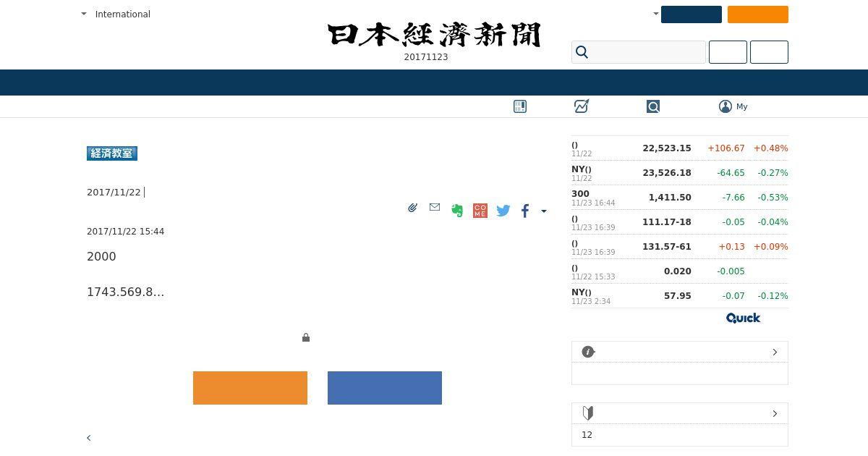Focus the site search input field
868x456 pixels.
pyautogui.click(x=639, y=52)
